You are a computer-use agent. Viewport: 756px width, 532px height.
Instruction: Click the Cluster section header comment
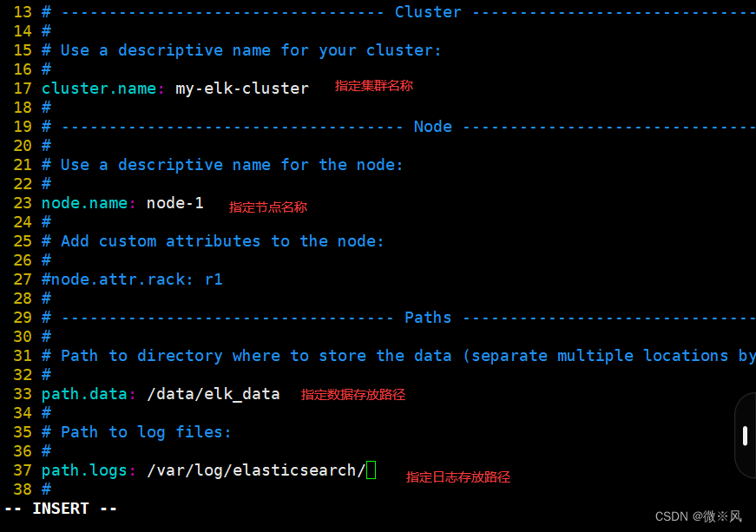coord(428,12)
